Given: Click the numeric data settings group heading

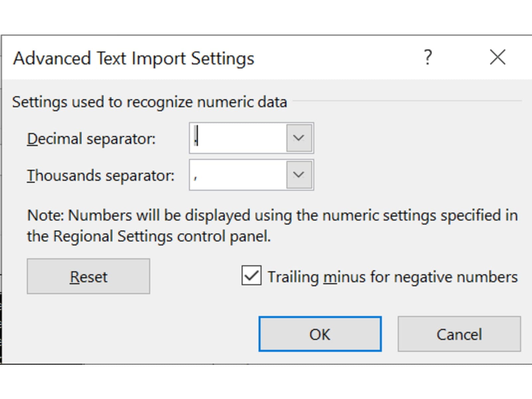Looking at the screenshot, I should pos(149,102).
